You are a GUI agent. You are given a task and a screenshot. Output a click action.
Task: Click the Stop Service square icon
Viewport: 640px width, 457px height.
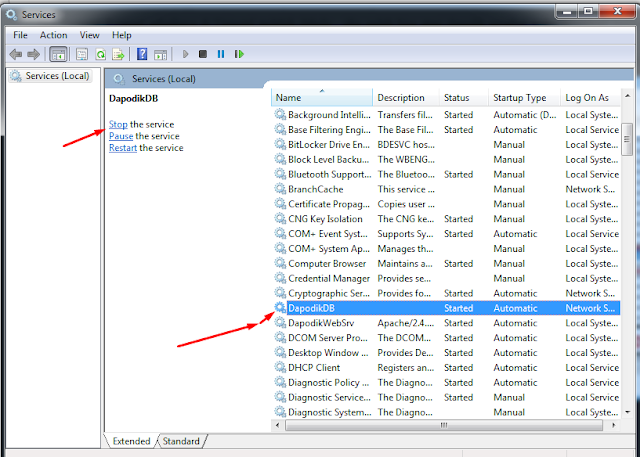coord(203,54)
